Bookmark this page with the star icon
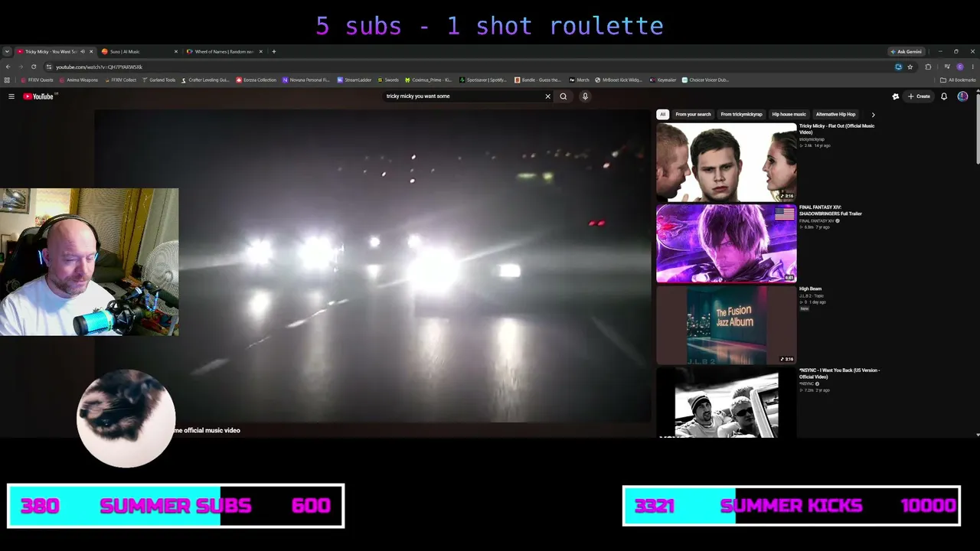Image resolution: width=980 pixels, height=551 pixels. 910,67
